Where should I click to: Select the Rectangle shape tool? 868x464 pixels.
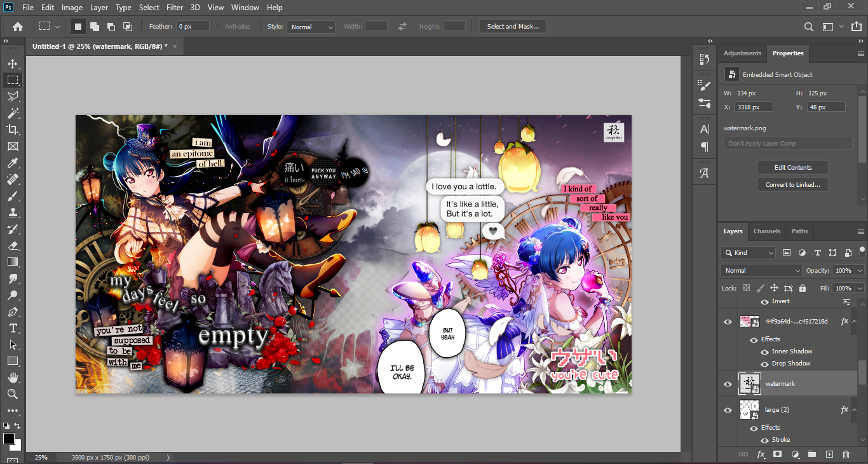coord(12,361)
